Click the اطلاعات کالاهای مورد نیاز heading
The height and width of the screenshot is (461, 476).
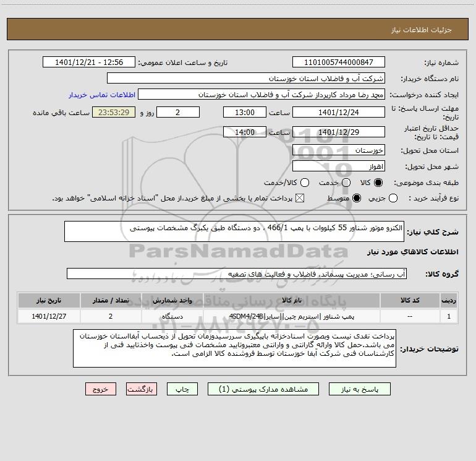412,252
